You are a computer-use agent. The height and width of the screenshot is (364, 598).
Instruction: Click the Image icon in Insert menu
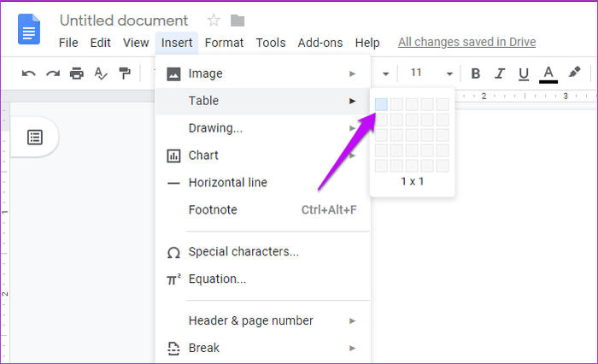point(173,73)
